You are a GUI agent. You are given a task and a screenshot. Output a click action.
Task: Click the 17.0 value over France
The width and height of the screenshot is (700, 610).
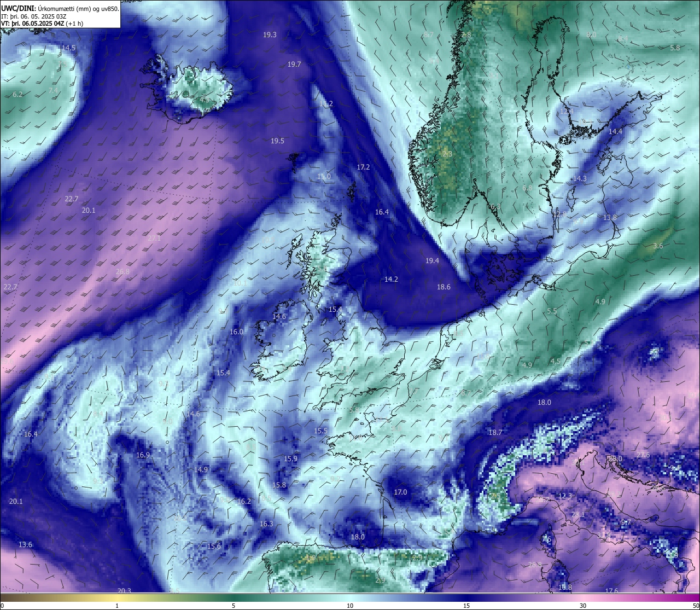tap(400, 492)
